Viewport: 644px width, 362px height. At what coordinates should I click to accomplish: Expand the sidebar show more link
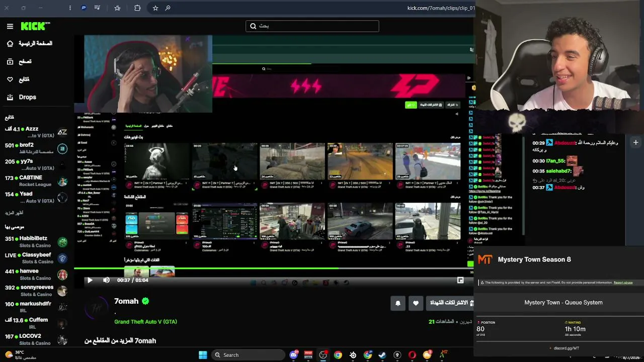14,213
